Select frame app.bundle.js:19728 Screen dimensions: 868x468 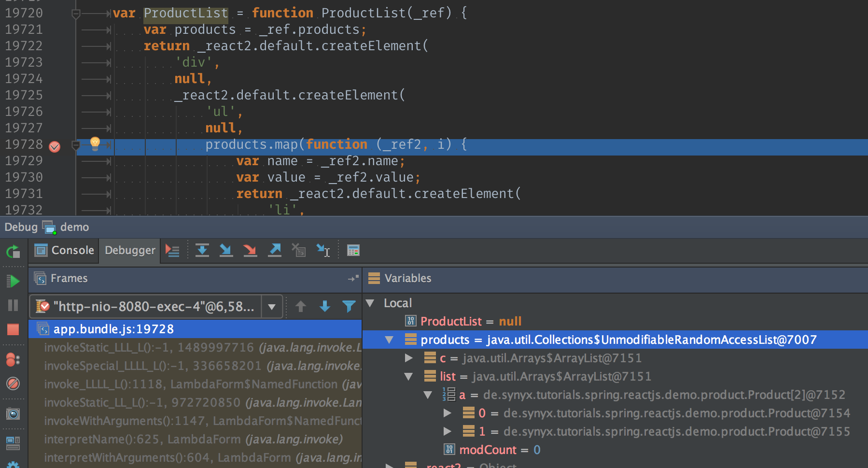tap(195, 329)
